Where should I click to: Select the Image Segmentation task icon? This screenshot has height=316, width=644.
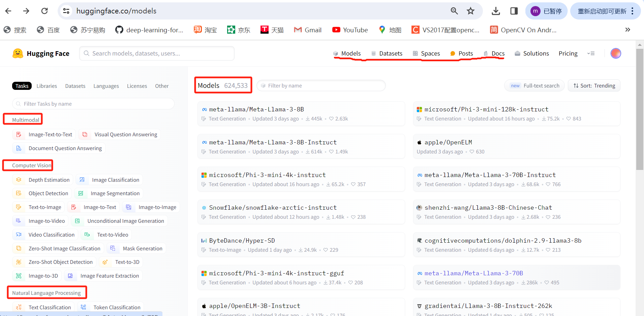[81, 193]
